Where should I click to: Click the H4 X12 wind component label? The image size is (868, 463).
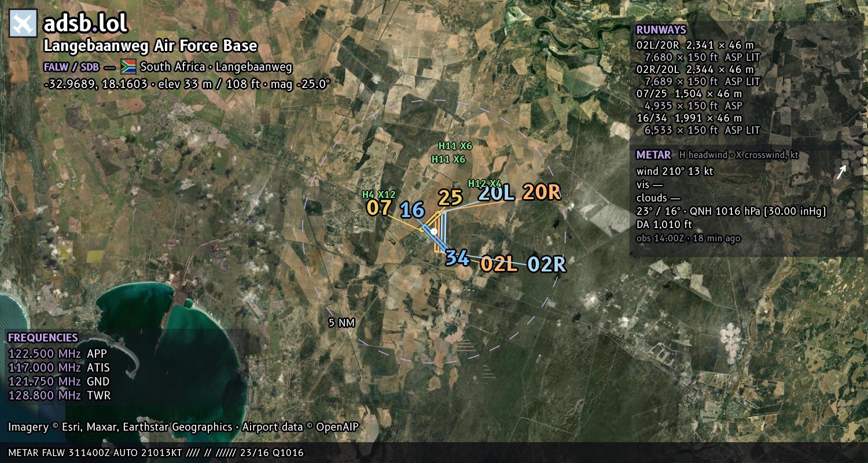point(378,194)
